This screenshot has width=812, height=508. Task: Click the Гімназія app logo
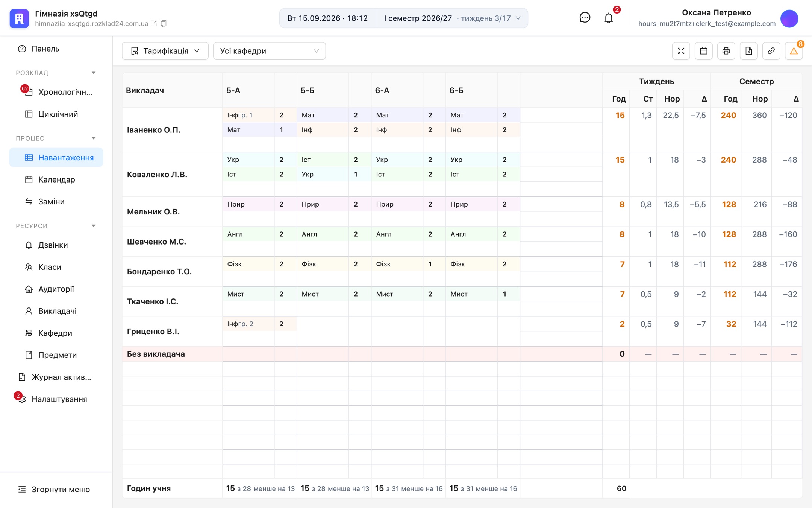(x=19, y=18)
